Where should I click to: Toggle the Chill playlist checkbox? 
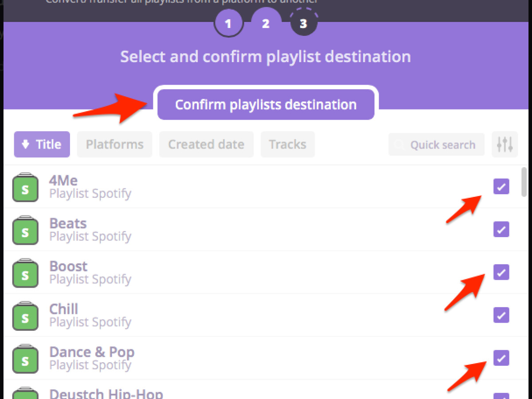(x=501, y=315)
